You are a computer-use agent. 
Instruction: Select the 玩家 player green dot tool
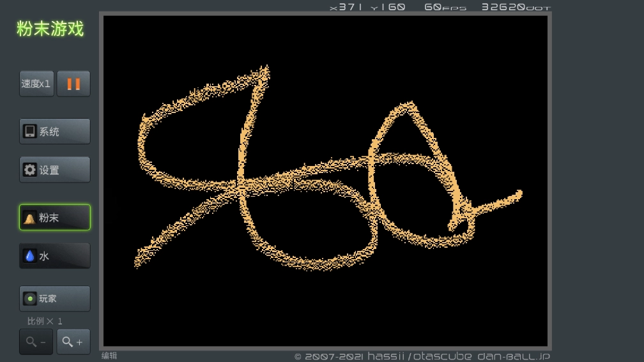tap(55, 298)
